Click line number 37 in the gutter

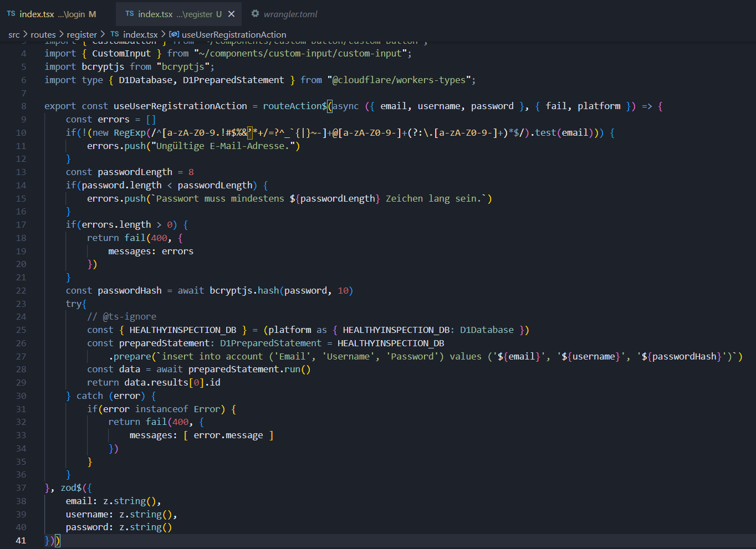[21, 488]
